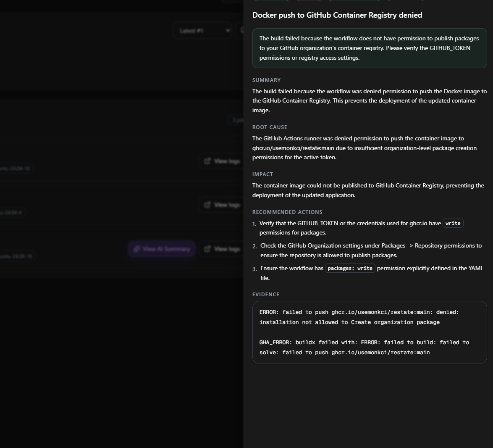Click recommended action 2 about Organization settings
This screenshot has width=493, height=448.
371,250
